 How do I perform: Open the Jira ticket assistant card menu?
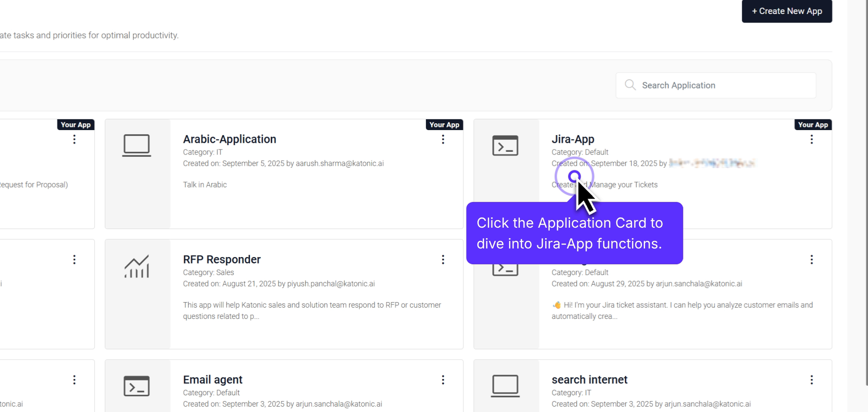tap(811, 260)
